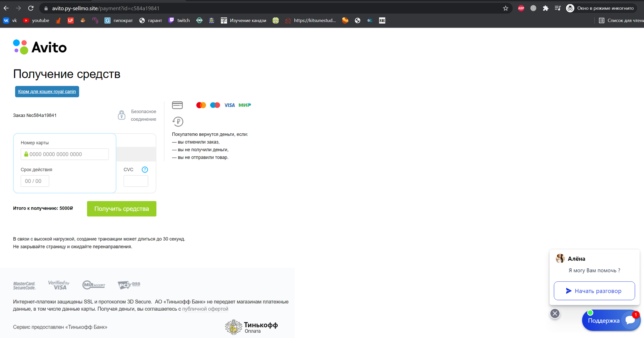Screen dimensions: 644x338
Task: Open the Корм для кошек royal canin link
Action: coord(47,91)
